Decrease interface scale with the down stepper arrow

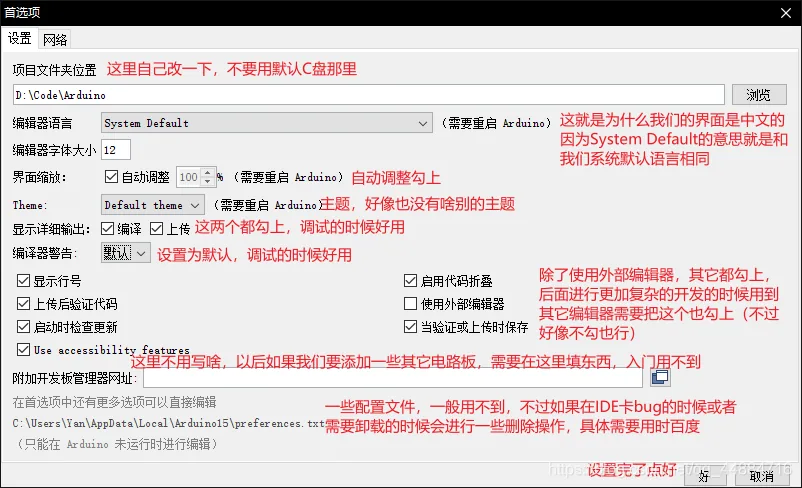pyautogui.click(x=208, y=181)
